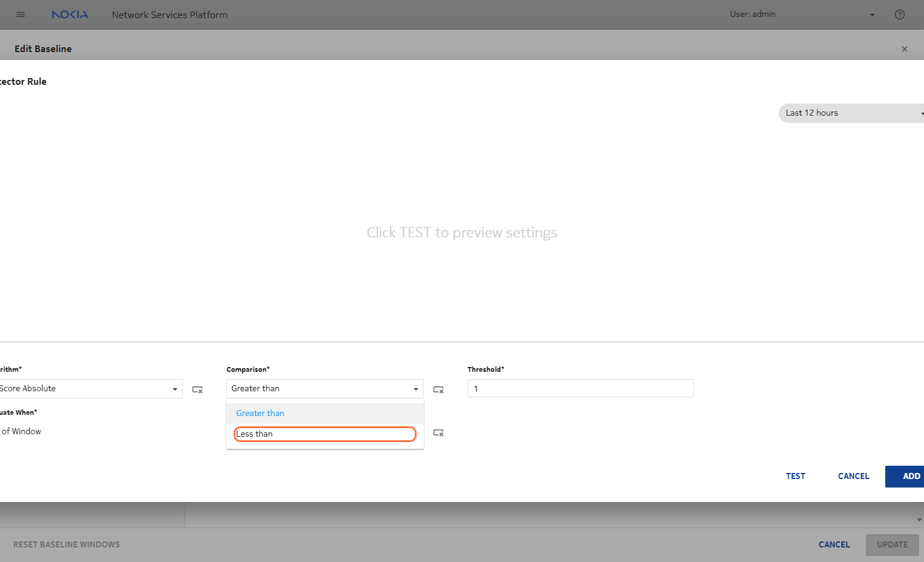924x562 pixels.
Task: Close the Edit Baseline dialog
Action: click(904, 49)
